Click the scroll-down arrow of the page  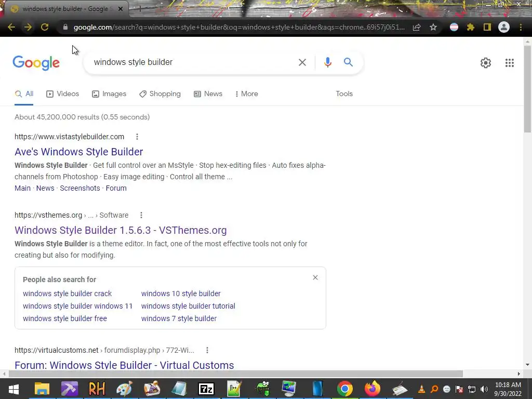click(x=527, y=365)
